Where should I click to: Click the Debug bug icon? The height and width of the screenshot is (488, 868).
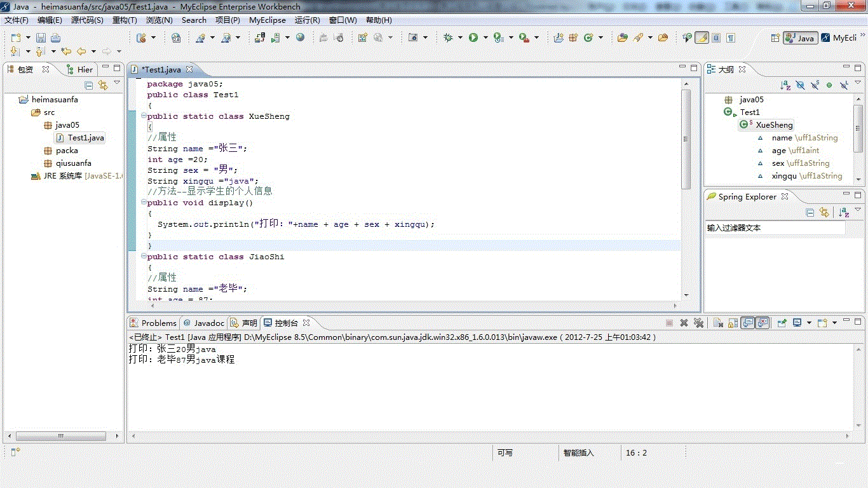click(448, 38)
